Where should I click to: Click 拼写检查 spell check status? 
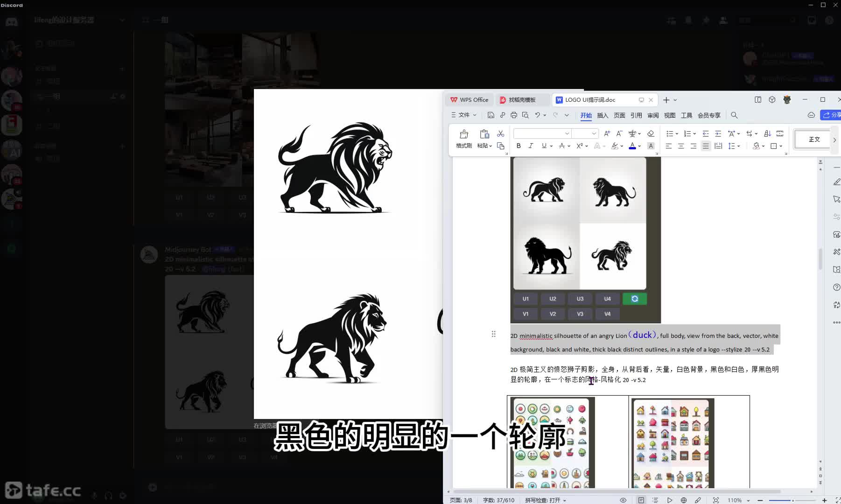545,500
